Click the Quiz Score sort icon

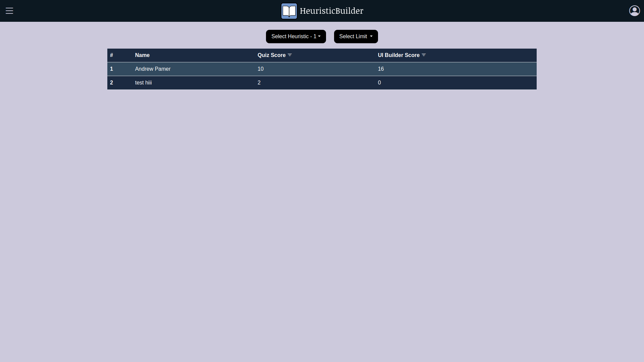(290, 55)
